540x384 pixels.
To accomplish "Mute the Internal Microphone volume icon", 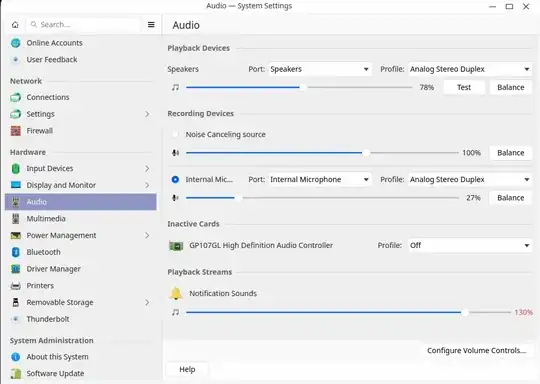I will pos(176,198).
